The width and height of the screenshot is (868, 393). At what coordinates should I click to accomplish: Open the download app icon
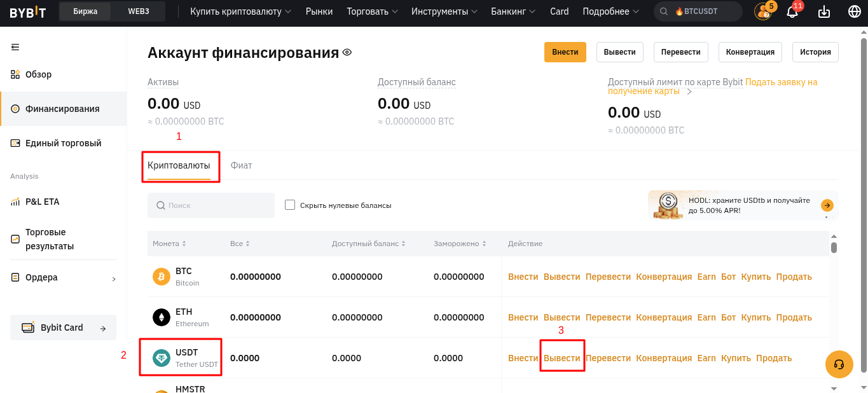pyautogui.click(x=824, y=11)
